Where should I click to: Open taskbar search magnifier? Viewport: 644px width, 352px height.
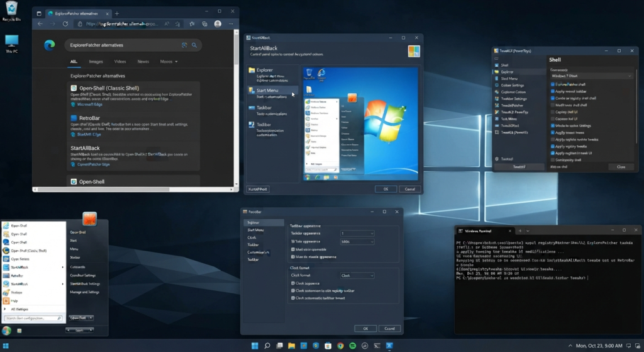[x=267, y=346]
